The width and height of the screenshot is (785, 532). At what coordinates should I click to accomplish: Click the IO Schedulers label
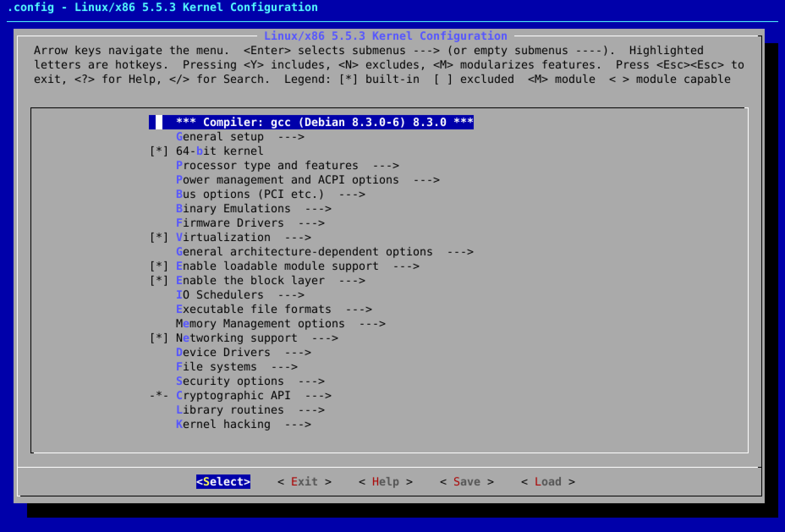(x=220, y=295)
